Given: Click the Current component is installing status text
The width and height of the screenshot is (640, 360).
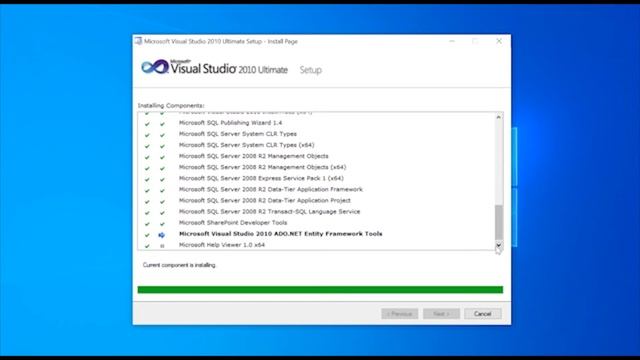Looking at the screenshot, I should (x=179, y=265).
